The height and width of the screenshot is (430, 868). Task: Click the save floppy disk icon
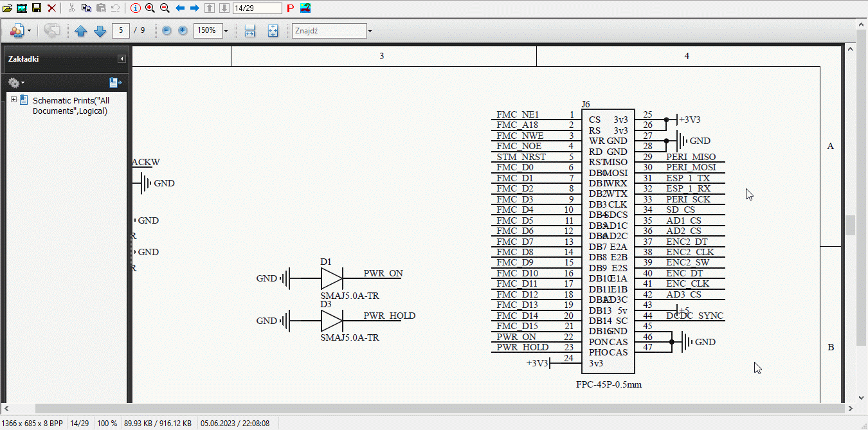pyautogui.click(x=37, y=8)
